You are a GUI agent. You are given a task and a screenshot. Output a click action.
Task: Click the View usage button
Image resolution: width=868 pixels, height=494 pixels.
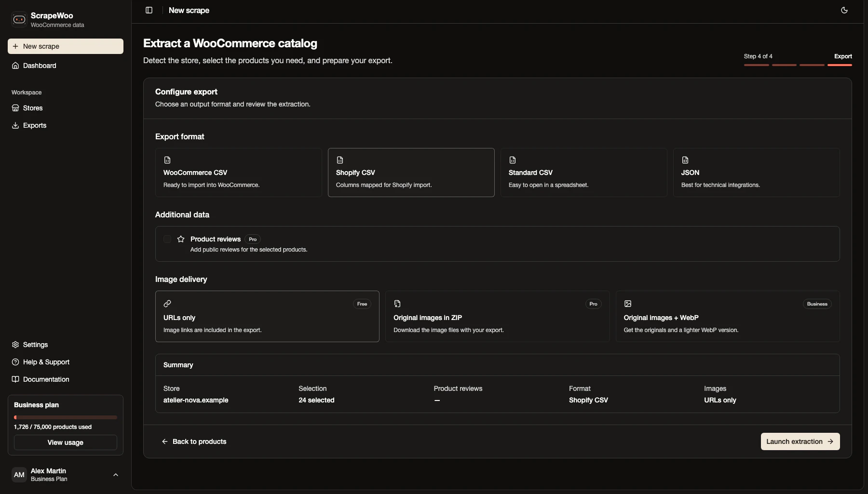pyautogui.click(x=66, y=442)
